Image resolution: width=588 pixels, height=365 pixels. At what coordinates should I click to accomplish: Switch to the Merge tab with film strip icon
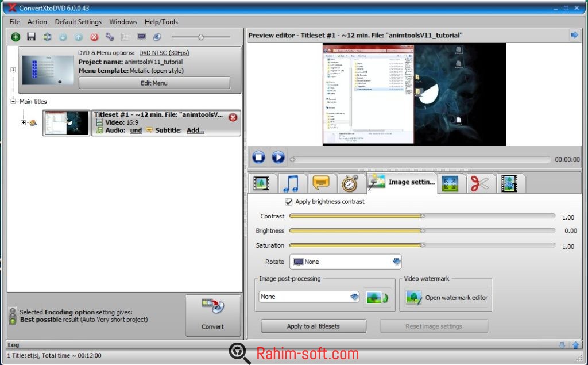510,183
